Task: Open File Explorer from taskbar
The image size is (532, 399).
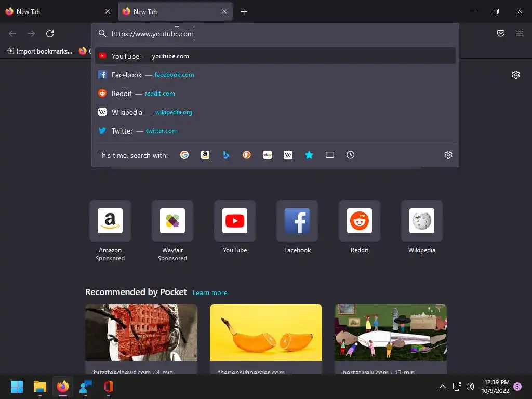Action: pos(39,387)
